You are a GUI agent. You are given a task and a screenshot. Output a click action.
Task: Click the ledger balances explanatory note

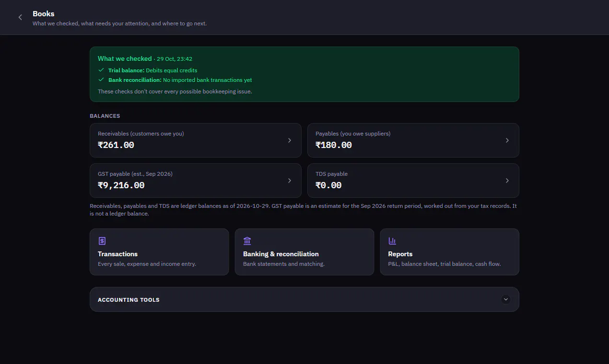click(303, 210)
